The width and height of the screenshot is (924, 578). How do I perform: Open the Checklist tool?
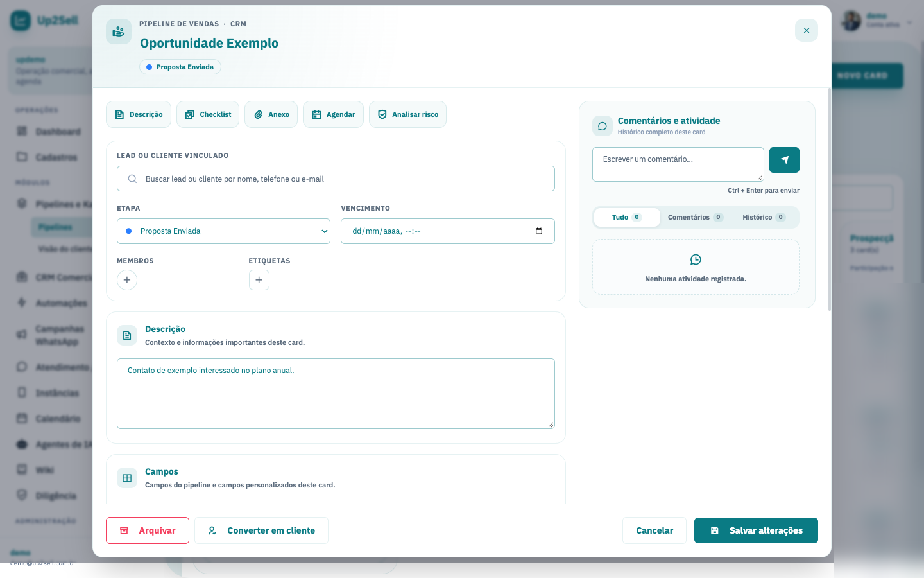(x=208, y=114)
